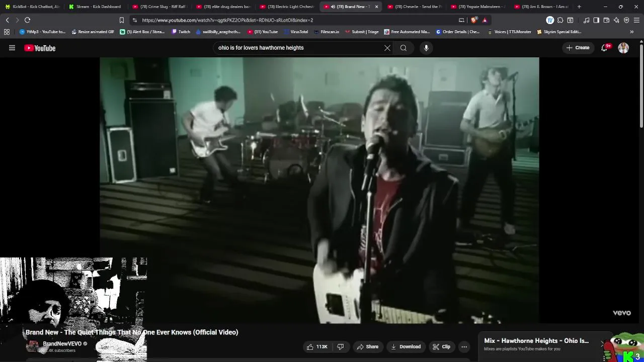Click the video player to pause
644x362 pixels.
point(319,190)
